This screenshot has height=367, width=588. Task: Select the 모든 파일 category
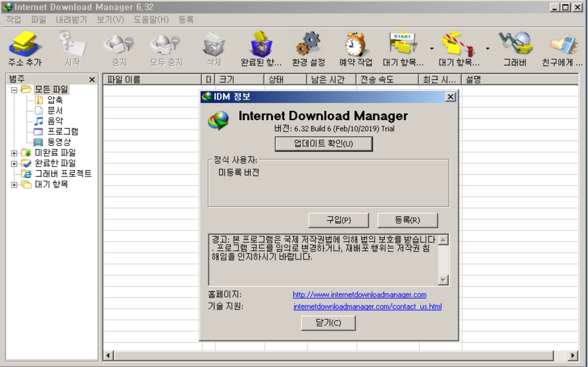click(51, 89)
